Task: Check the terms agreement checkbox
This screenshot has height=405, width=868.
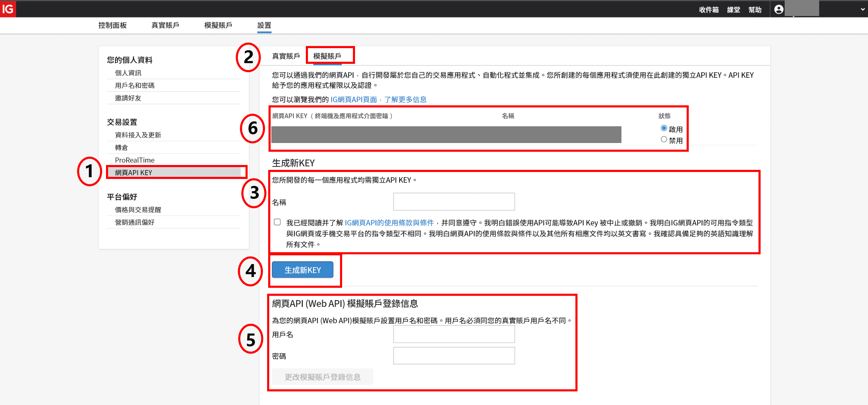Action: click(277, 222)
